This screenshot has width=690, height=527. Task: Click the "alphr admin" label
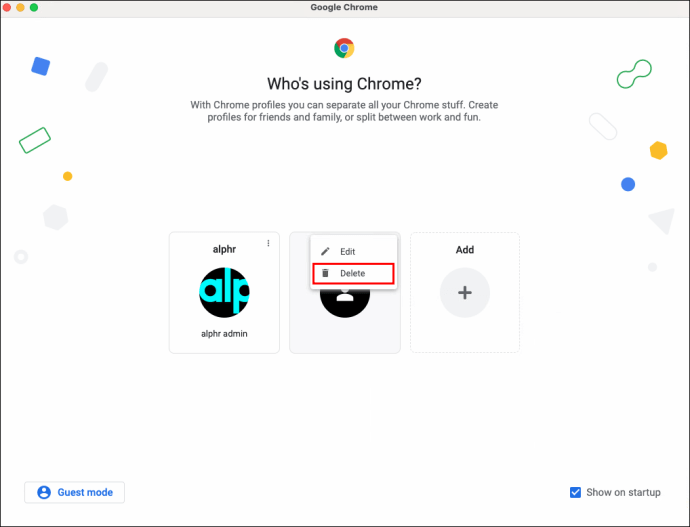[224, 334]
